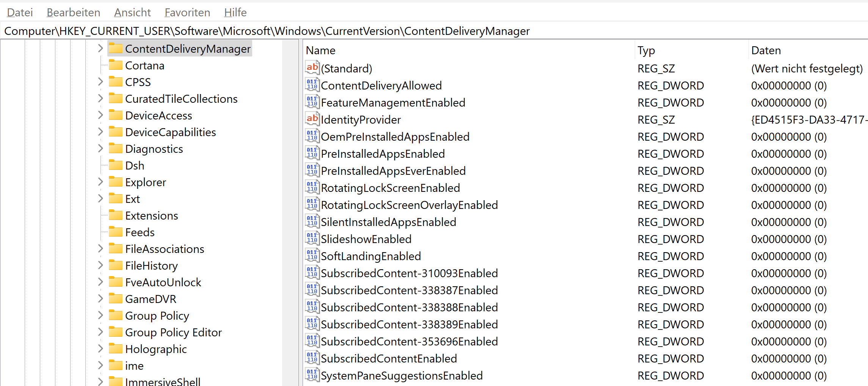The width and height of the screenshot is (868, 386).
Task: Select the Ext folder icon
Action: (116, 199)
